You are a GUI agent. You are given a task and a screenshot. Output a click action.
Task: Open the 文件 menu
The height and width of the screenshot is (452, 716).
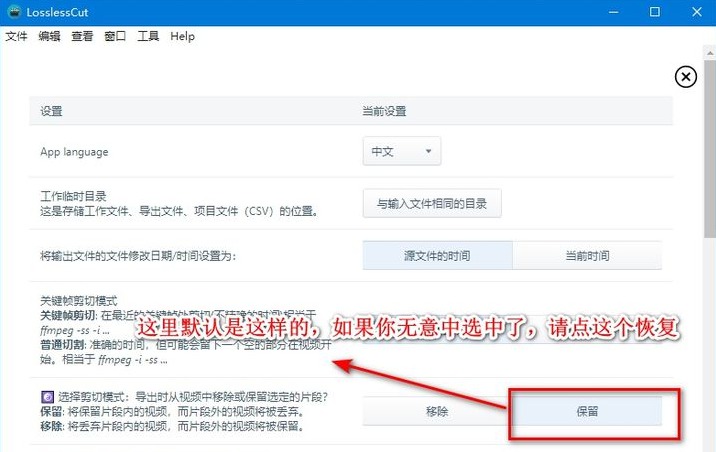pos(16,36)
